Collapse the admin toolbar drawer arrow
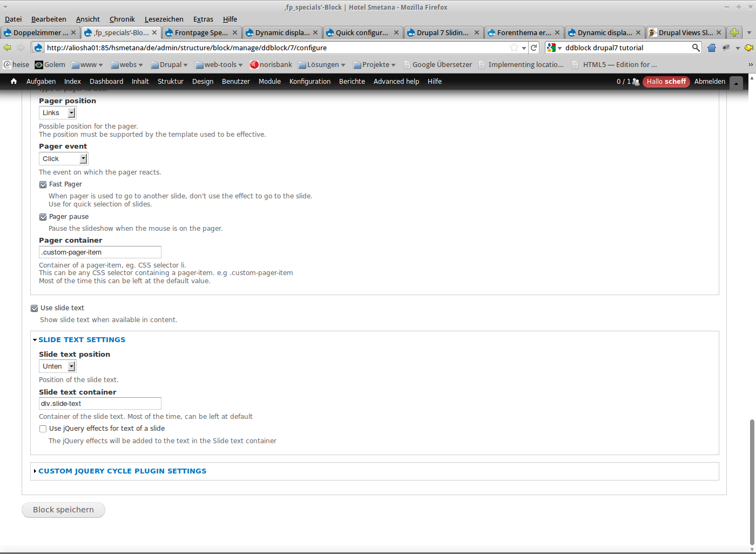 click(x=737, y=83)
